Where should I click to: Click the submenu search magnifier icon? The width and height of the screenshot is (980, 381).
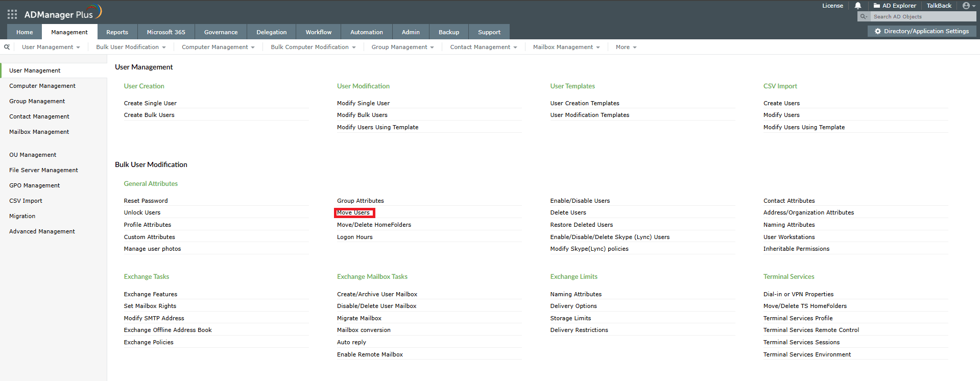[7, 47]
